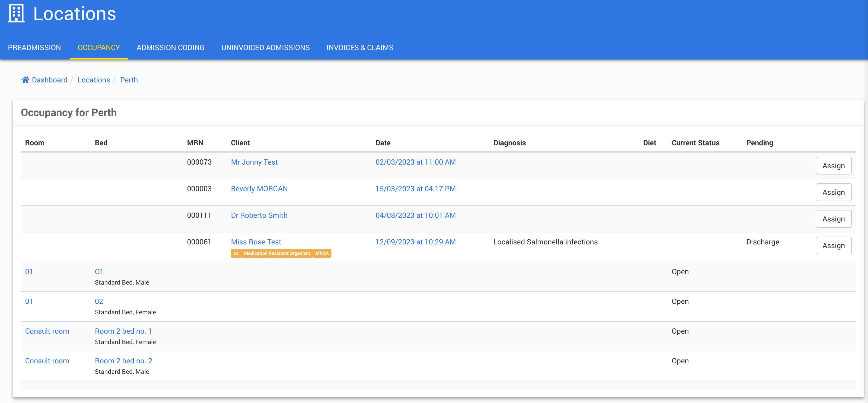Switch to the Preadmission tab
Image resolution: width=868 pixels, height=403 pixels.
coord(34,47)
